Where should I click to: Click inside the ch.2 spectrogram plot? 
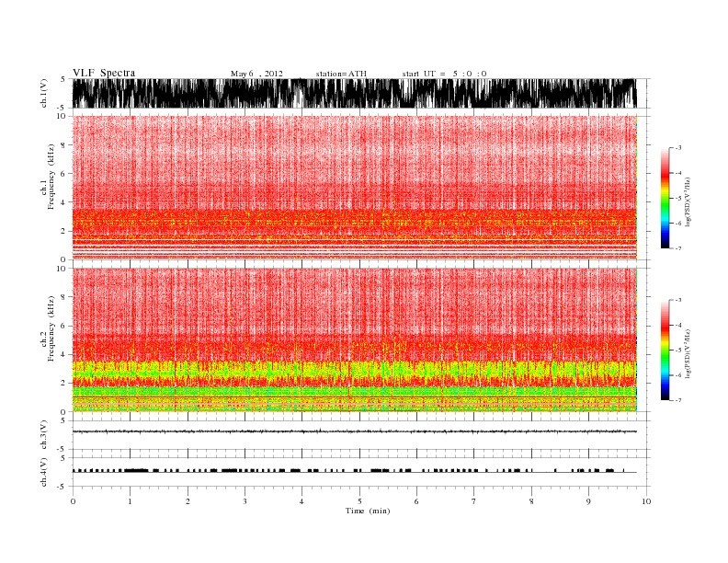[x=354, y=339]
